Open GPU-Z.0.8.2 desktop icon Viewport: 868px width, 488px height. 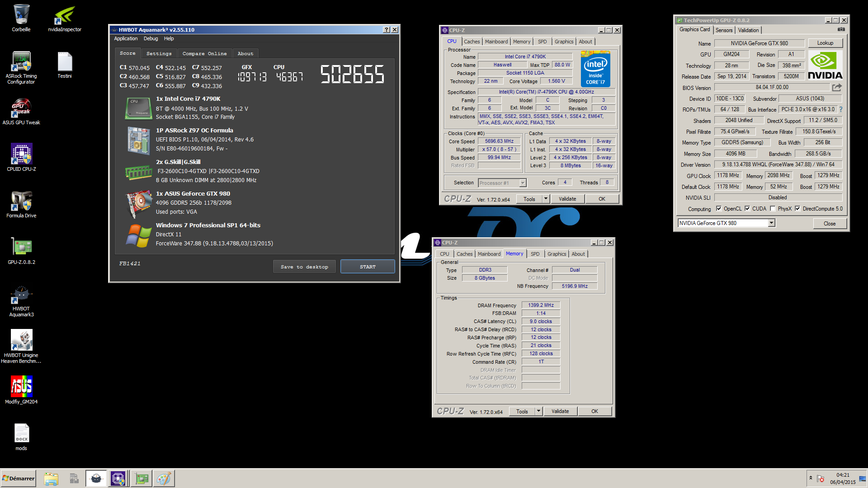pos(21,251)
